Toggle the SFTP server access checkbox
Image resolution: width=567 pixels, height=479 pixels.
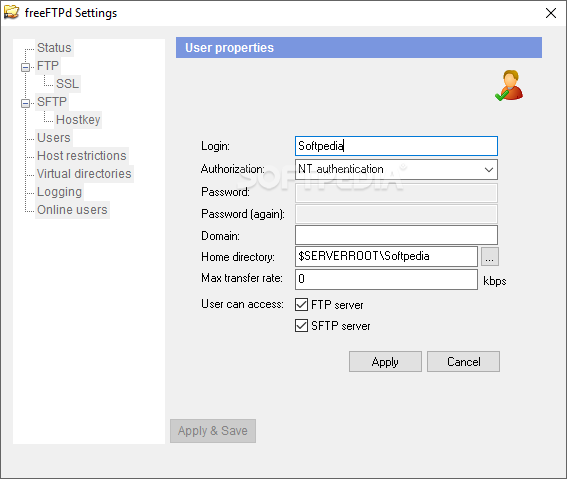[301, 325]
